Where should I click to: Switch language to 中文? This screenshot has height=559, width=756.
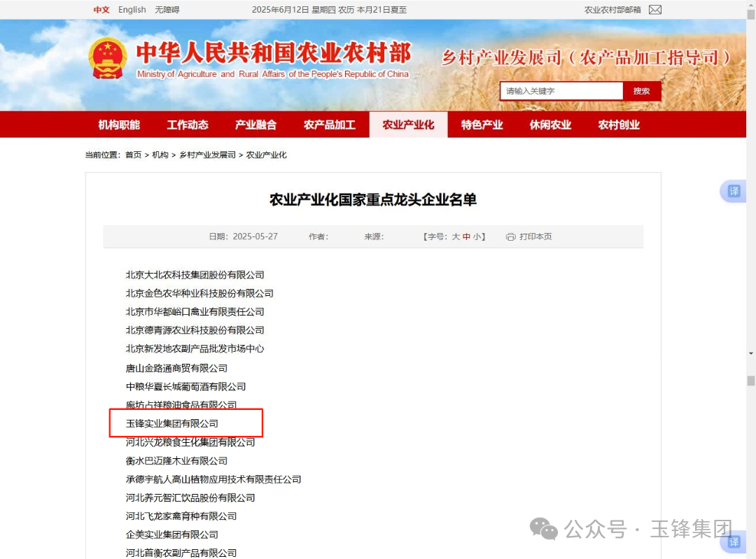[x=101, y=10]
